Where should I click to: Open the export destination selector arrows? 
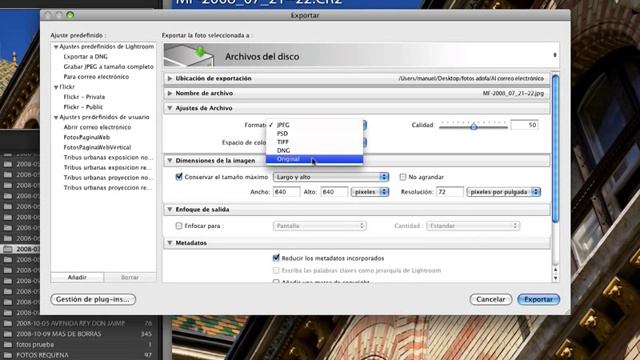[x=555, y=55]
